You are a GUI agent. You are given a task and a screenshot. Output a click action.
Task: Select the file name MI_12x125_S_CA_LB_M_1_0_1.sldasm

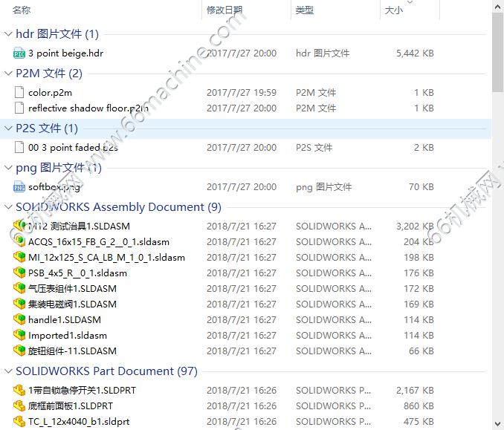point(107,258)
